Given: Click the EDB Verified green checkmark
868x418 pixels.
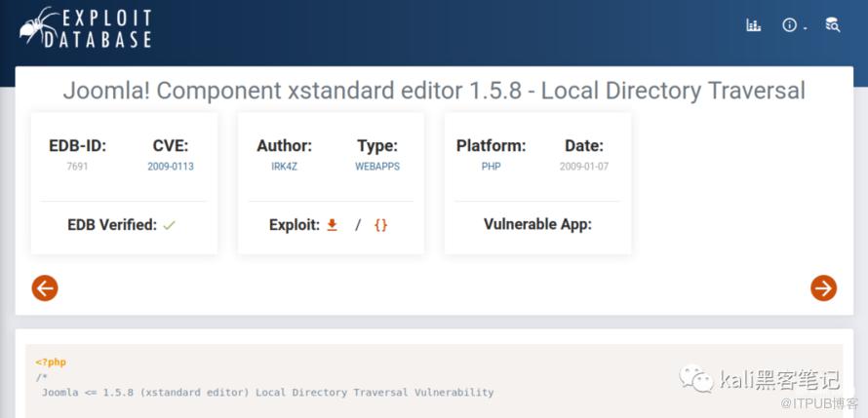Looking at the screenshot, I should (169, 225).
